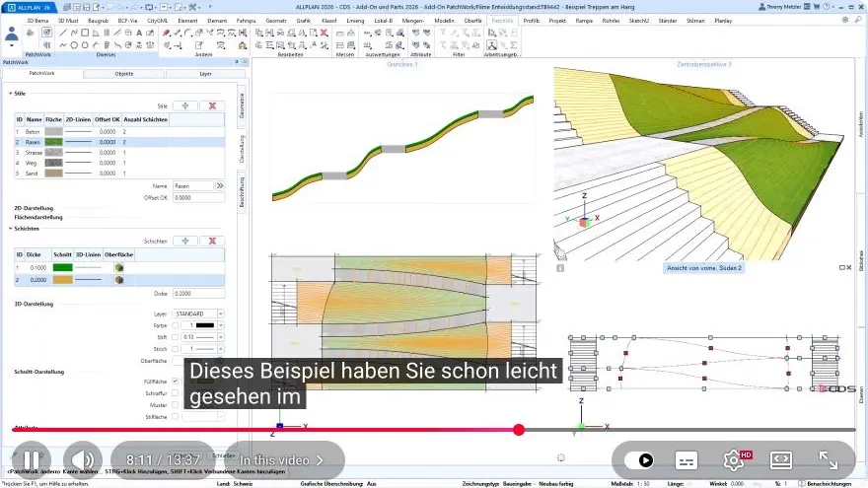Image resolution: width=868 pixels, height=488 pixels.
Task: Toggle the Stift checkbox
Action: [176, 337]
